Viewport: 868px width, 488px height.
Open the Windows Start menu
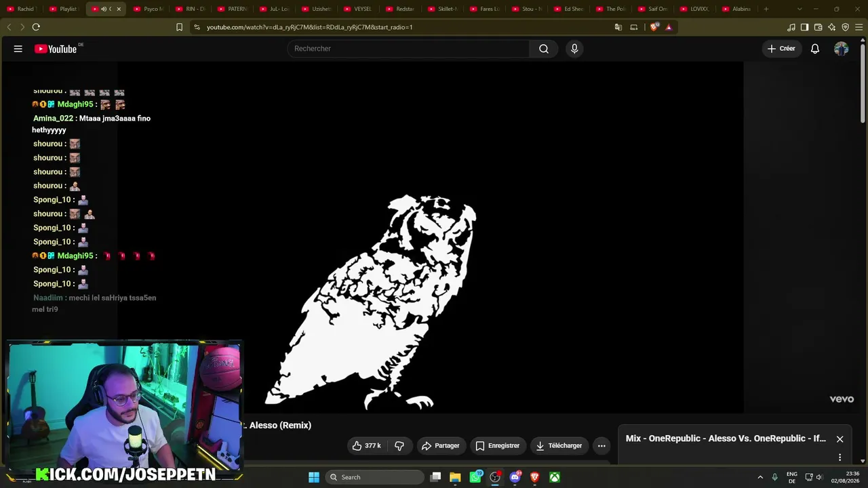(314, 477)
